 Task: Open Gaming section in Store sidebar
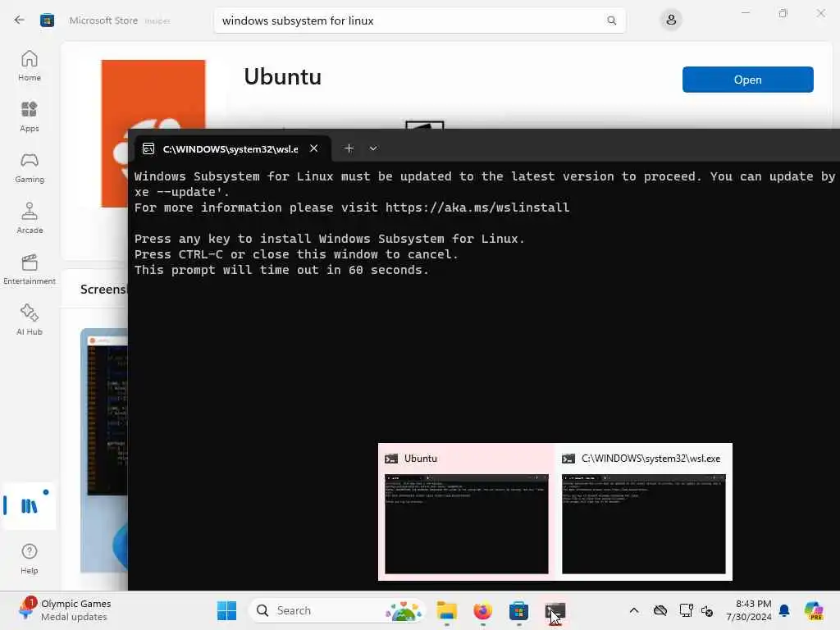point(30,167)
